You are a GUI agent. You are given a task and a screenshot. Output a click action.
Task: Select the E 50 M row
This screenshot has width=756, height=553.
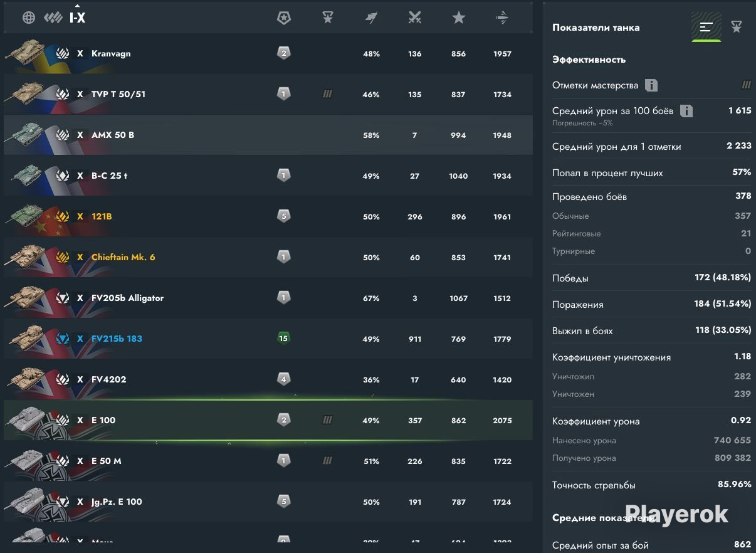pos(268,461)
